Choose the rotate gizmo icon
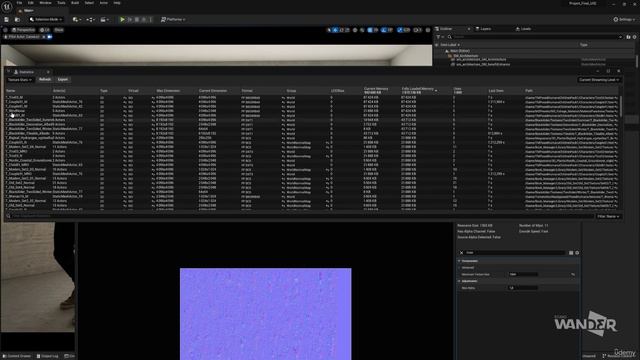Screen dimensions: 640x360 (342, 30)
